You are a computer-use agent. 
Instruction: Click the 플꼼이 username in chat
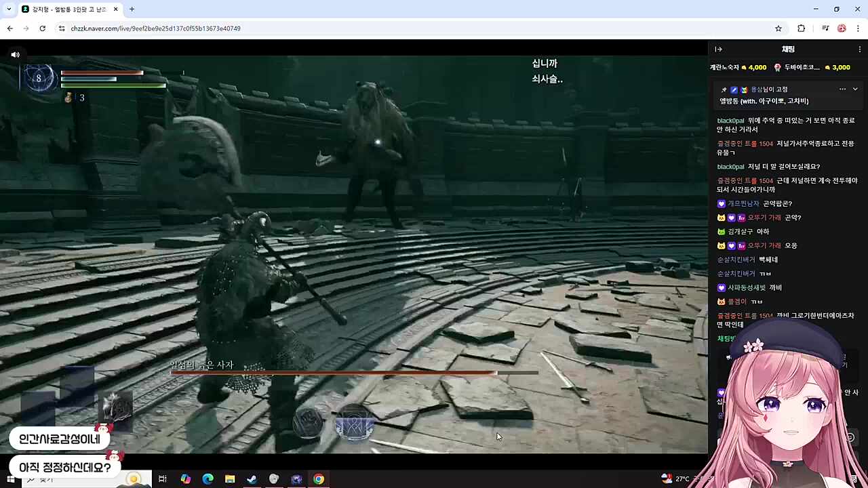(x=737, y=302)
